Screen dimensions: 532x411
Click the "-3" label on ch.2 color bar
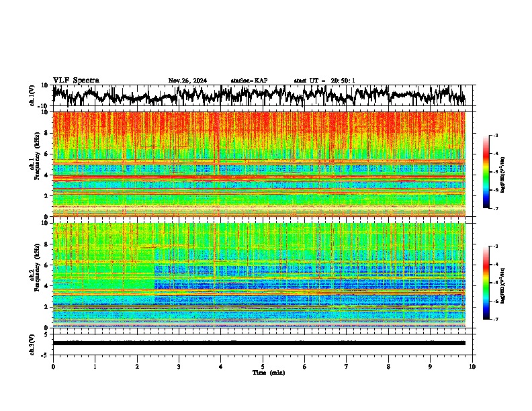496,246
